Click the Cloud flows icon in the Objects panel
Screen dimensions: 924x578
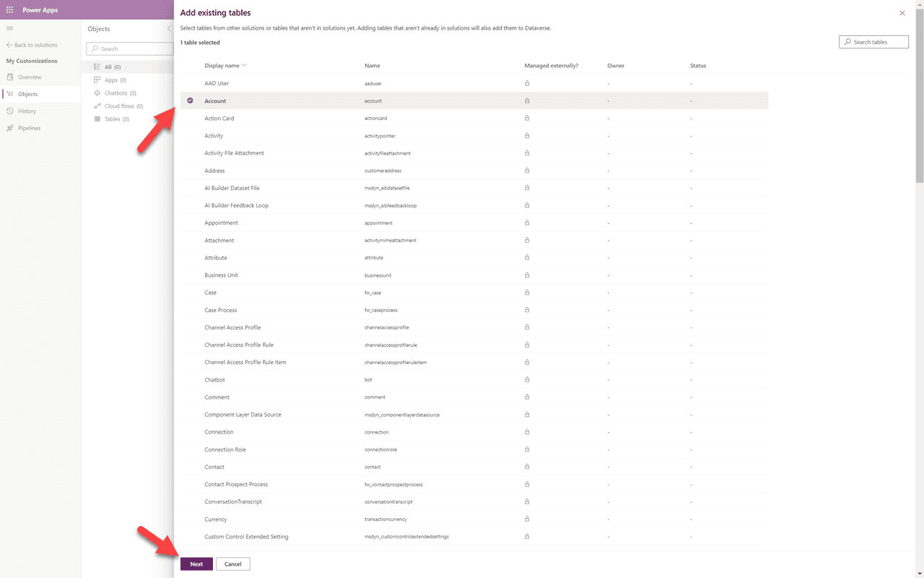96,105
